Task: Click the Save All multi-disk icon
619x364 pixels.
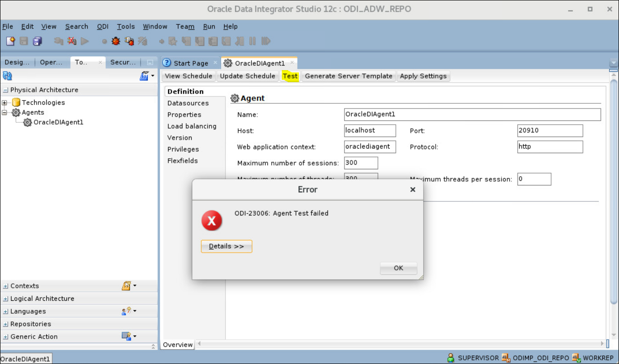Action: point(37,41)
